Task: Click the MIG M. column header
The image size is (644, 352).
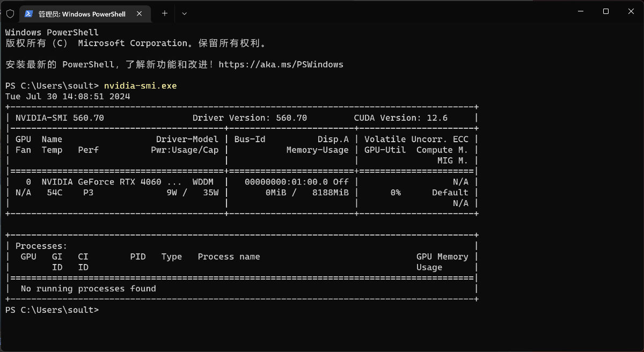Action: tap(453, 160)
